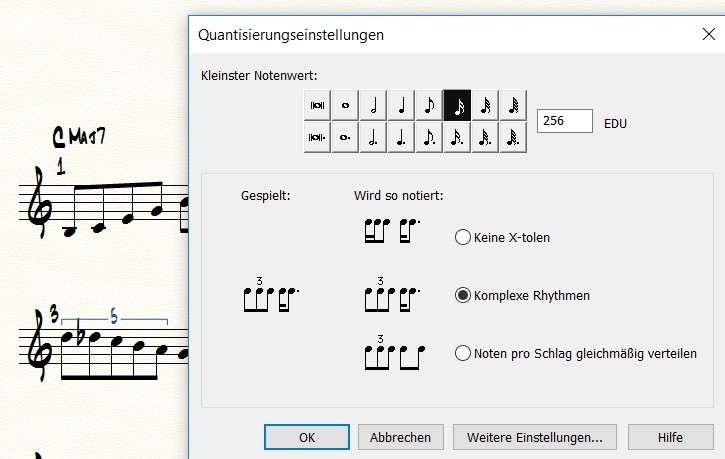Click the measure number 3 in score
Screen dimensions: 725x459
(x=55, y=315)
